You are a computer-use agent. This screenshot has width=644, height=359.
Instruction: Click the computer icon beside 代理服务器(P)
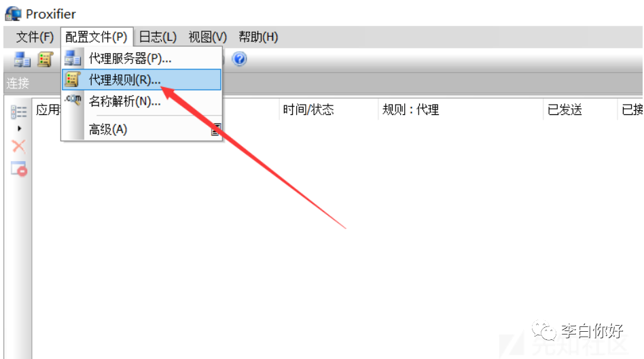pos(73,58)
